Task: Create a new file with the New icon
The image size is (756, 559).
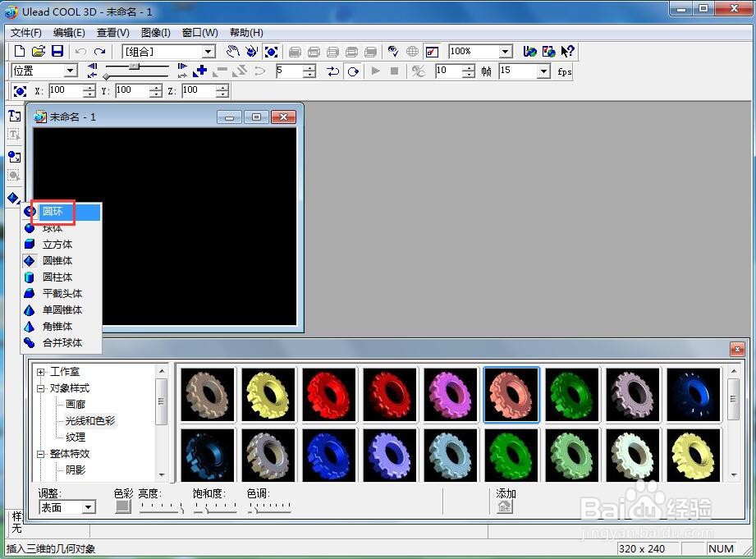Action: (19, 51)
